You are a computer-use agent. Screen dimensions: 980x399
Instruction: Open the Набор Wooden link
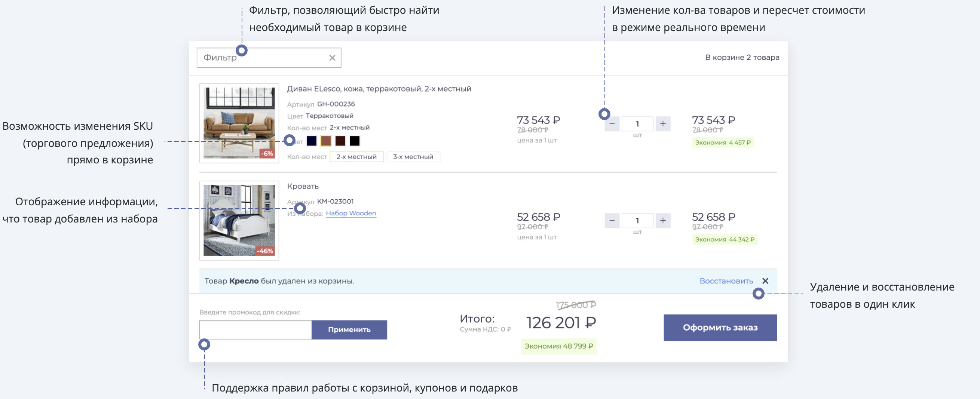(x=351, y=213)
